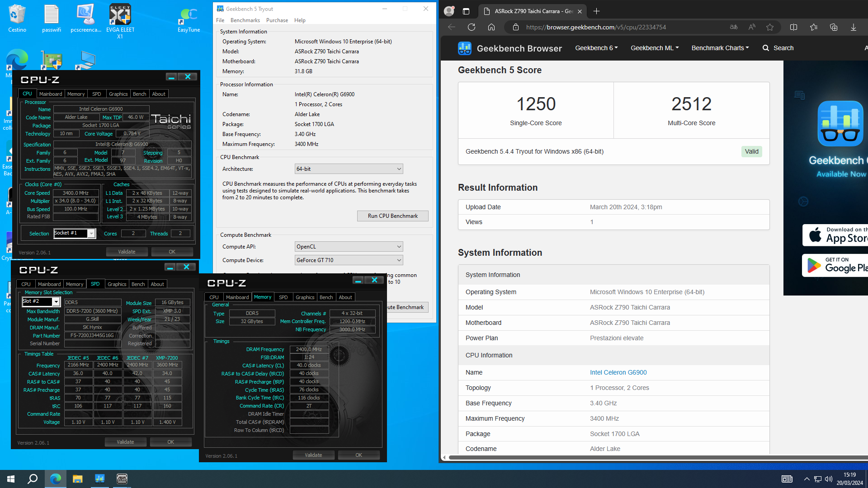Click the taskbar clock and date

coord(849,479)
